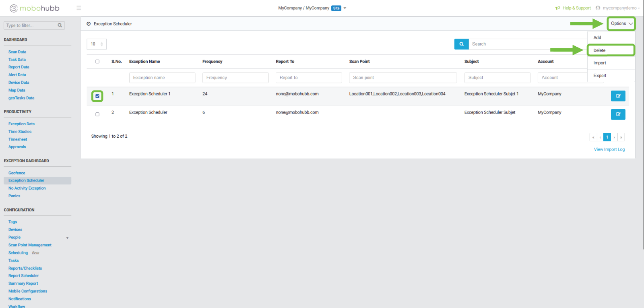Click the Help & Support megaphone icon

pos(557,8)
